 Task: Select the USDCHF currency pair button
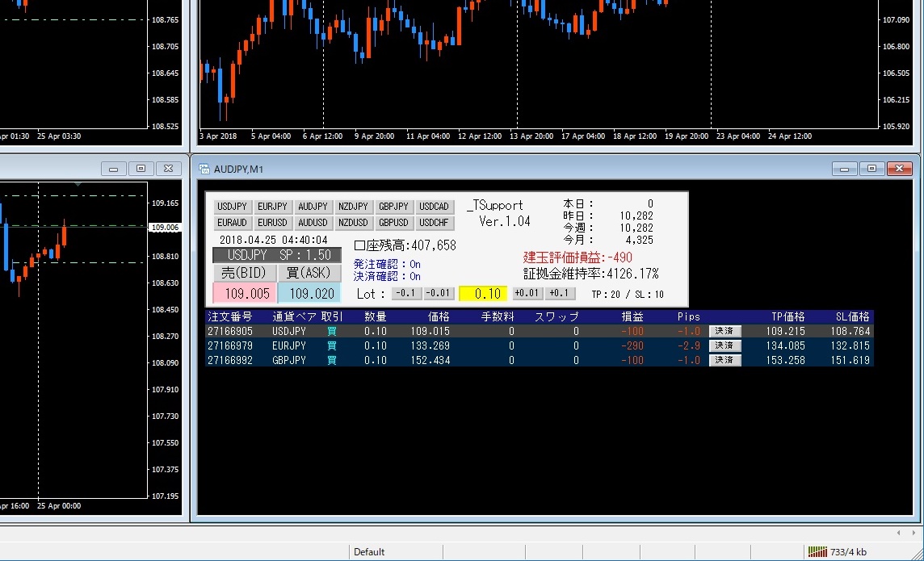pyautogui.click(x=435, y=223)
